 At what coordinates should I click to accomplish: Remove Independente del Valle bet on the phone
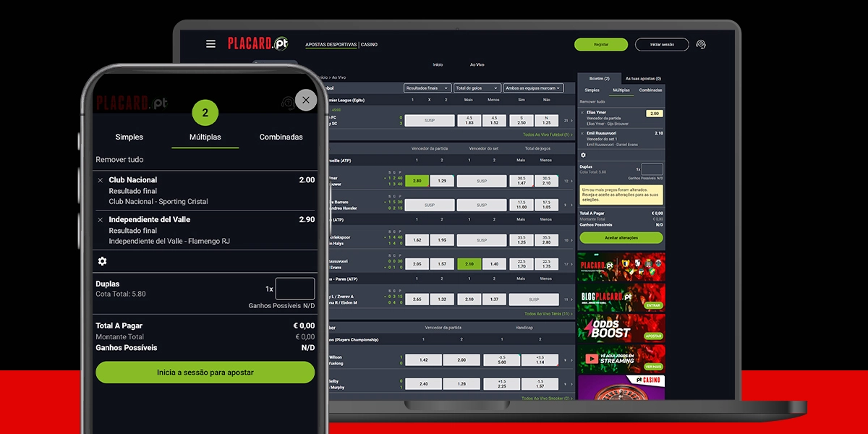tap(100, 219)
